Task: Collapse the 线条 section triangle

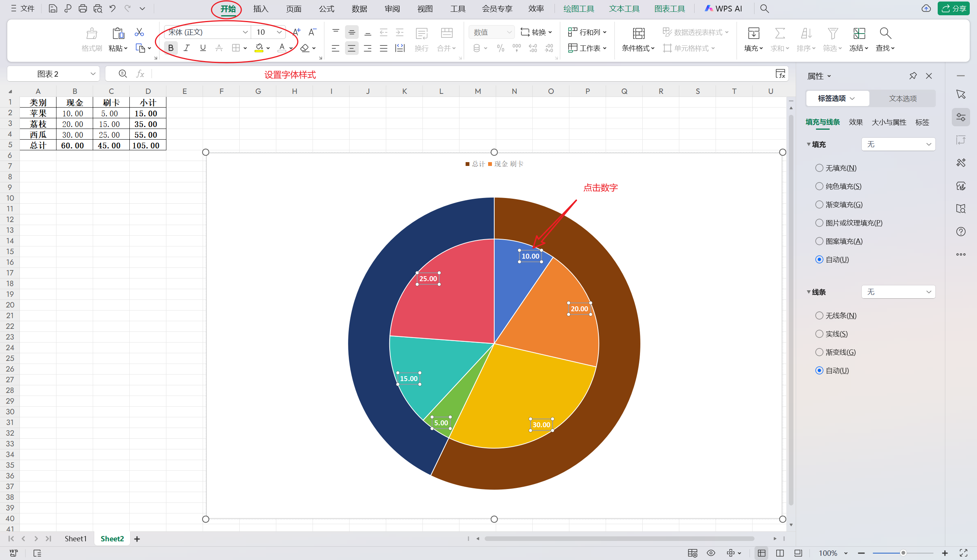Action: click(808, 292)
